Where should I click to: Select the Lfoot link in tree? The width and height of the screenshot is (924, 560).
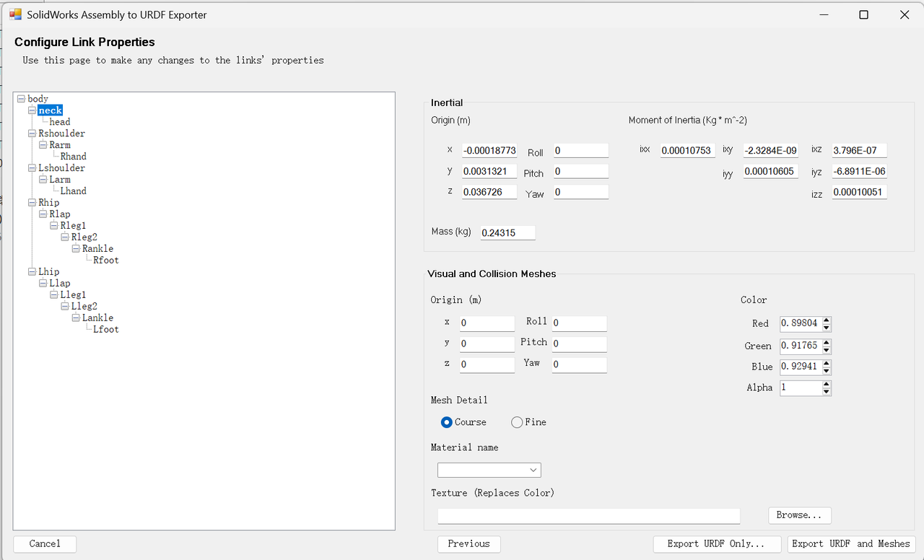(106, 330)
